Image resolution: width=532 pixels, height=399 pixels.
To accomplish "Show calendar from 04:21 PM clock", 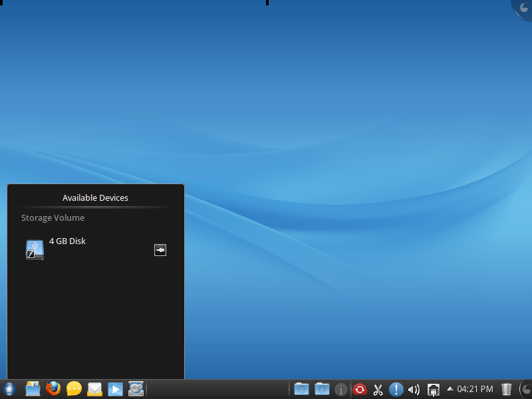I will (x=475, y=389).
